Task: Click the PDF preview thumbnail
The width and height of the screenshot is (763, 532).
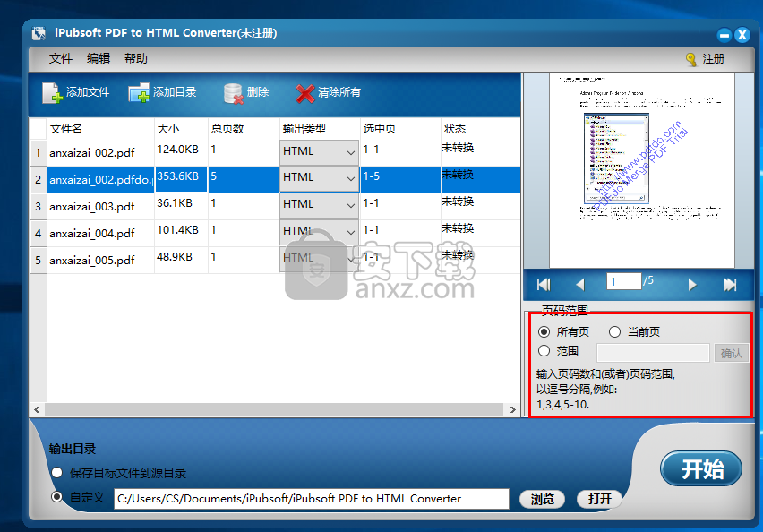Action: tap(642, 170)
